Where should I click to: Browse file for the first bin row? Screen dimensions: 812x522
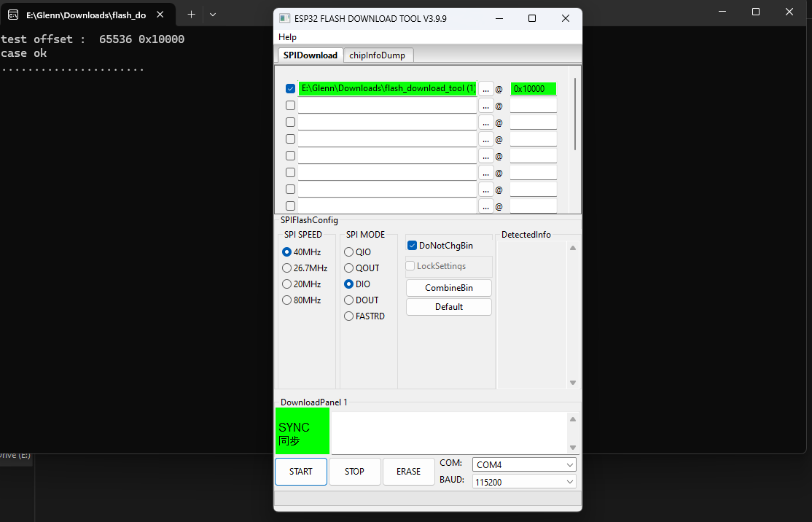[x=485, y=88]
